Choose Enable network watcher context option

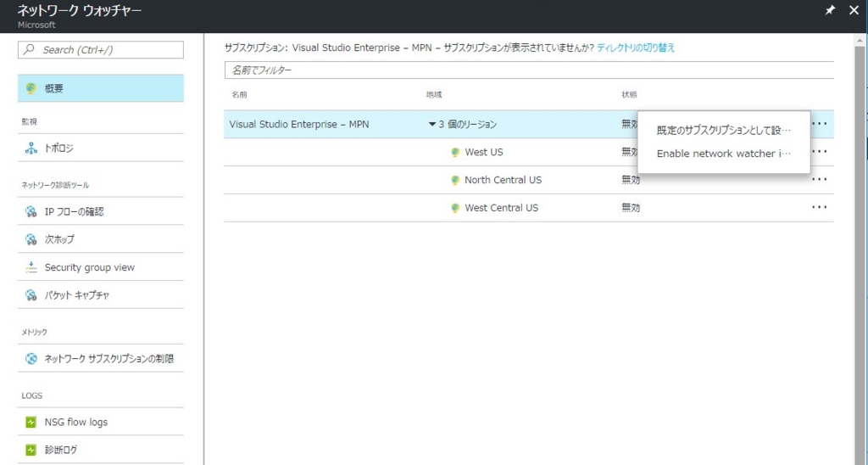pos(724,154)
